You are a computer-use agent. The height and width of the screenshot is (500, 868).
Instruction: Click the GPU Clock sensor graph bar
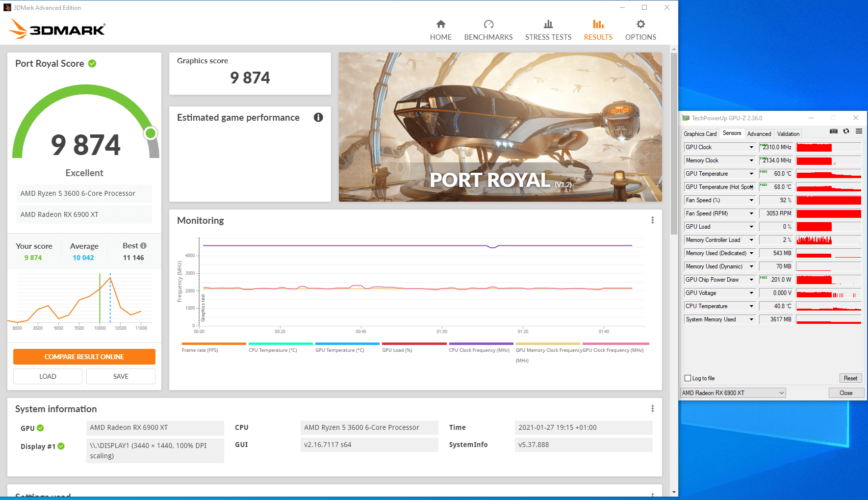828,147
